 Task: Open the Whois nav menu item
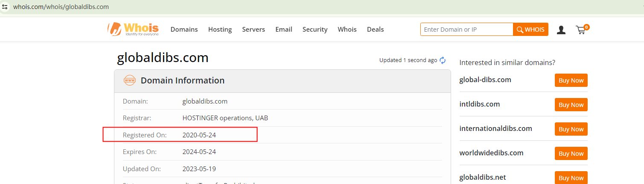(x=347, y=30)
